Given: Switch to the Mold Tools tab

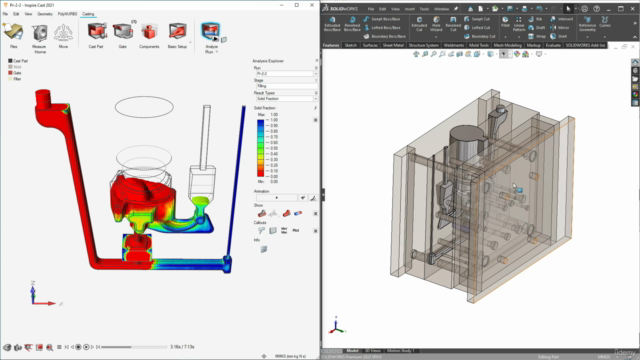Looking at the screenshot, I should (x=479, y=45).
